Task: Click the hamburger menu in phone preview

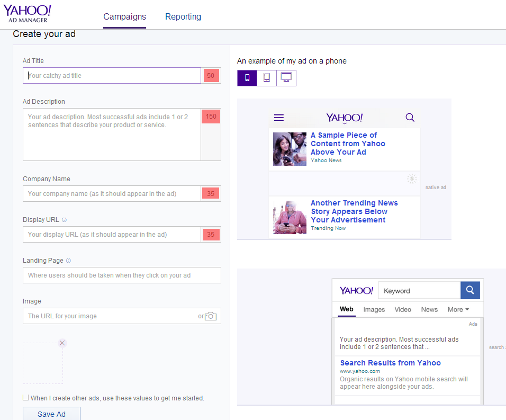Action: click(x=279, y=118)
